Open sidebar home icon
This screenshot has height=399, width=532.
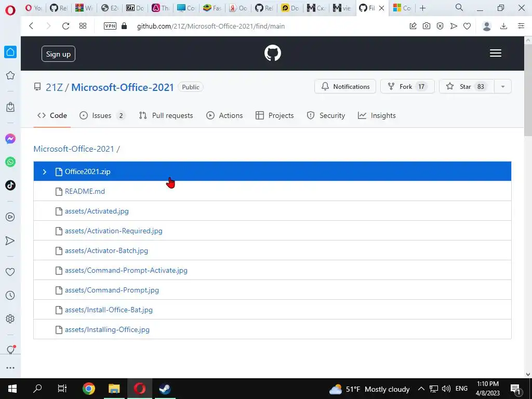(10, 52)
